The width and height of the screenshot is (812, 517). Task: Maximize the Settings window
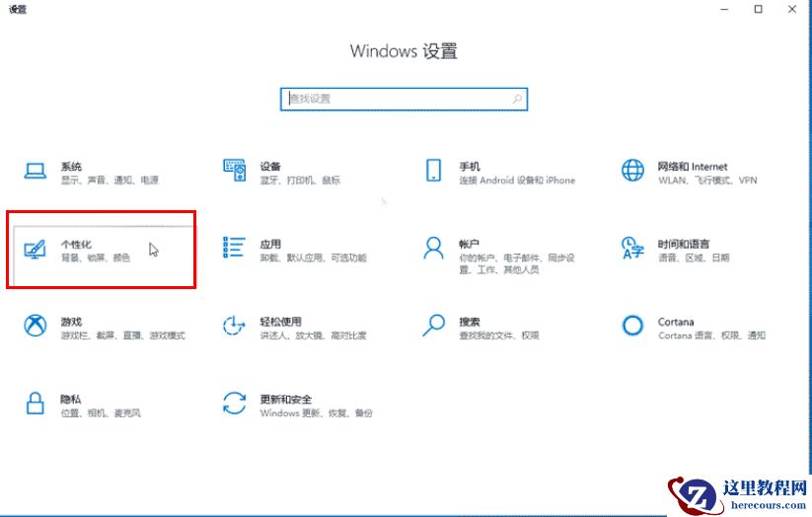pos(758,9)
